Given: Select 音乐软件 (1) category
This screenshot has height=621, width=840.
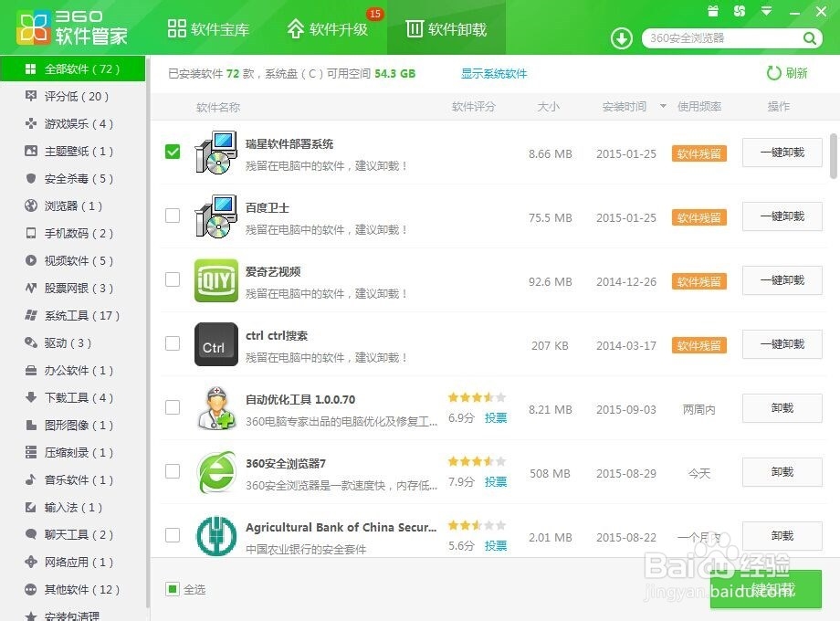Looking at the screenshot, I should click(72, 479).
